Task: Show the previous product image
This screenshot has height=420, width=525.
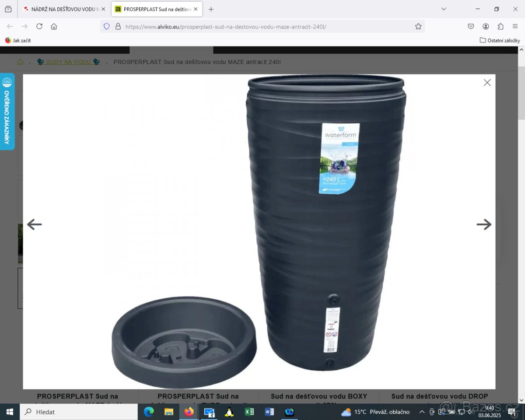Action: pyautogui.click(x=34, y=224)
